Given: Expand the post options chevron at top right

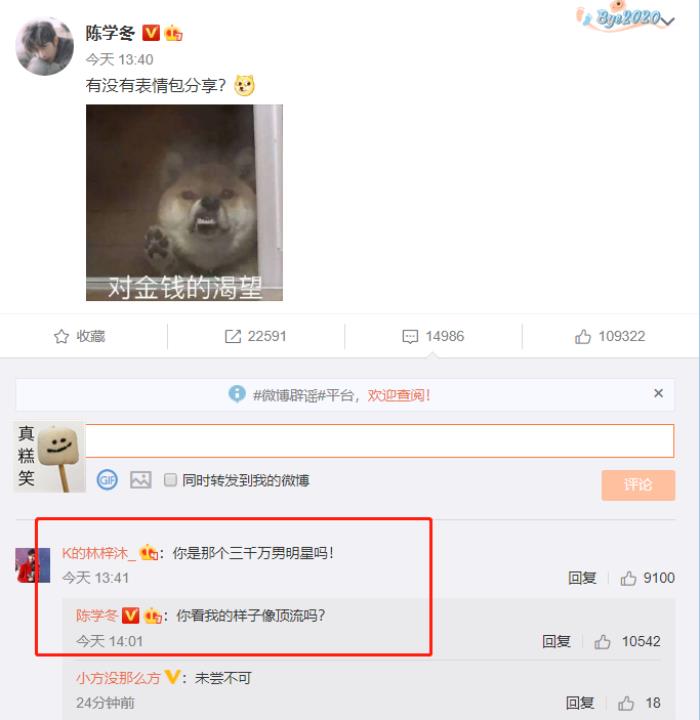Looking at the screenshot, I should pos(668,21).
